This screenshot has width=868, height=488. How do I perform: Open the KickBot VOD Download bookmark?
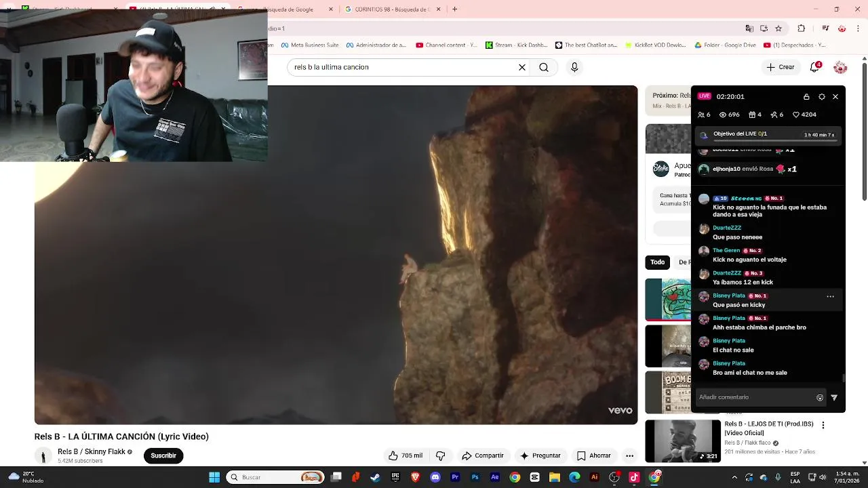pos(656,45)
